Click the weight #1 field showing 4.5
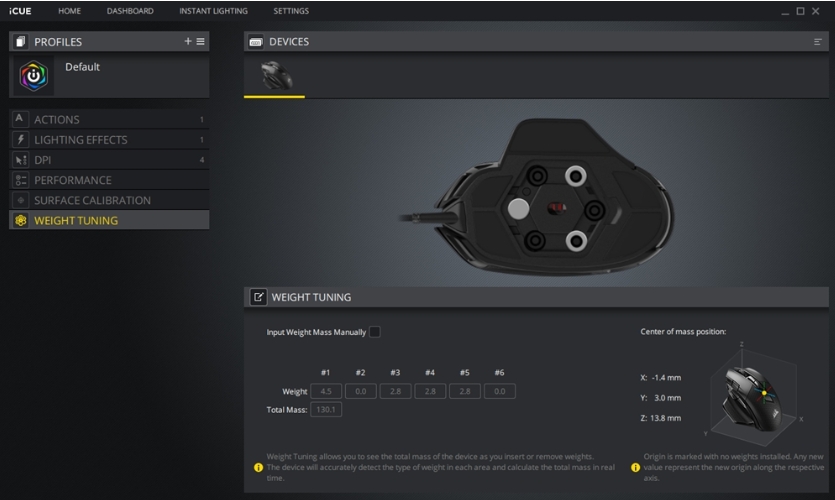835x500 pixels. pos(326,391)
